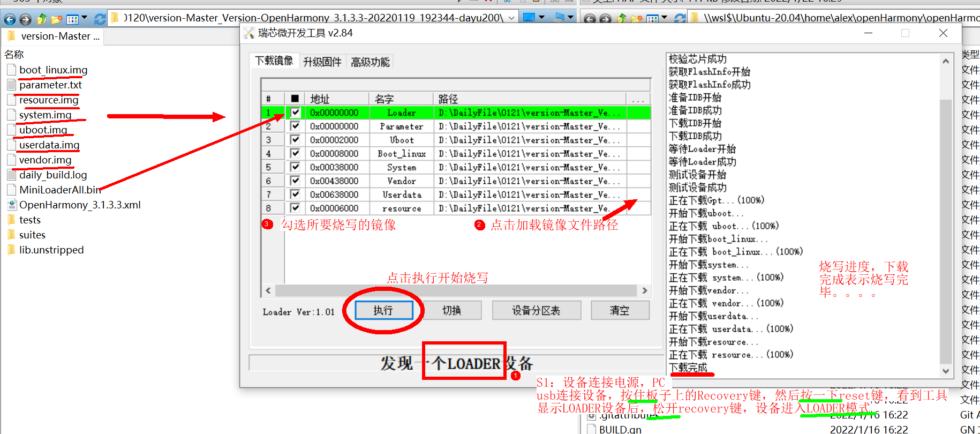The height and width of the screenshot is (434, 980).
Task: Toggle select-all checkbox in table header
Action: (x=295, y=99)
